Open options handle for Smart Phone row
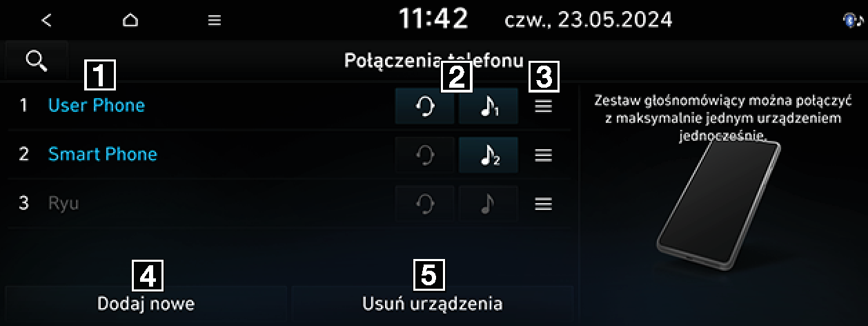The height and width of the screenshot is (326, 868). 544,155
